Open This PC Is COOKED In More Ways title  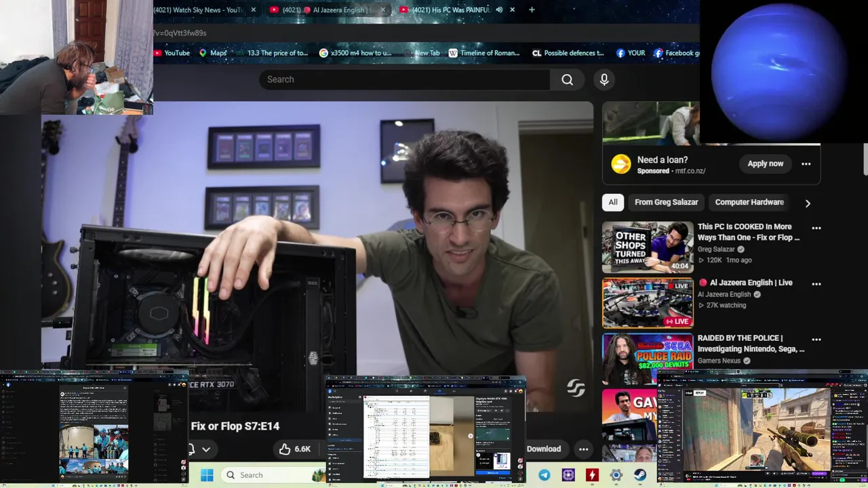pos(749,232)
